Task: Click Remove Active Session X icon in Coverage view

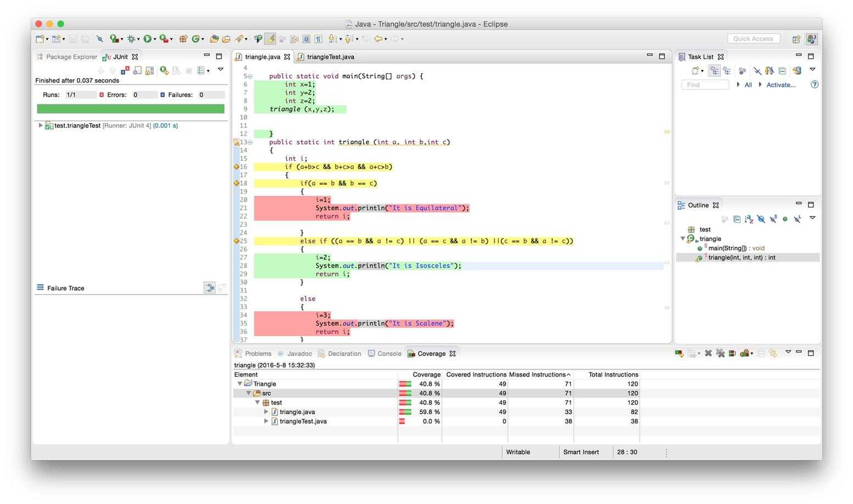Action: pyautogui.click(x=708, y=353)
